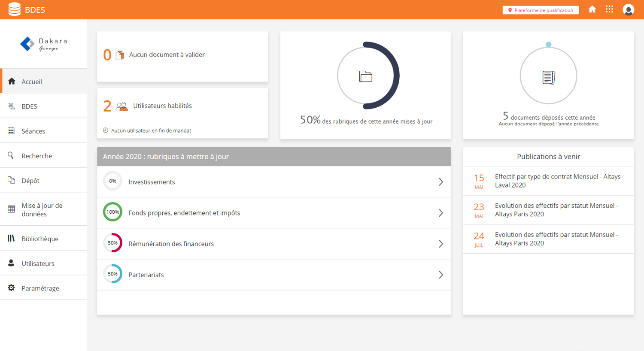Screen dimensions: 644x351
Task: Click the 100% green progress ring
Action: (112, 212)
